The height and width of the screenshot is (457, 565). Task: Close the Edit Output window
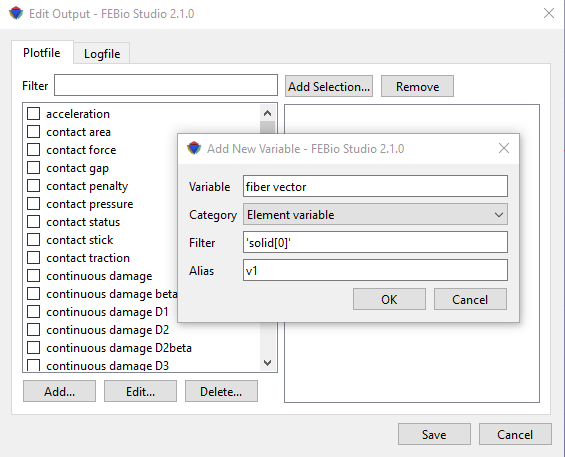(549, 13)
